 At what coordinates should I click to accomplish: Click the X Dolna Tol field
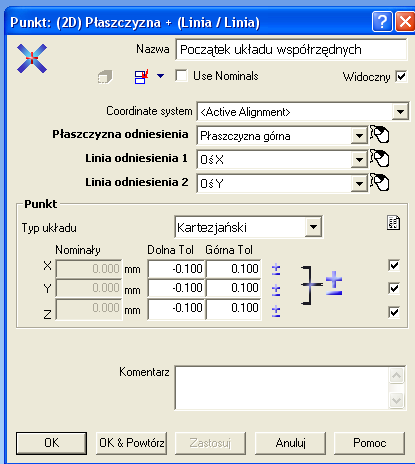176,269
